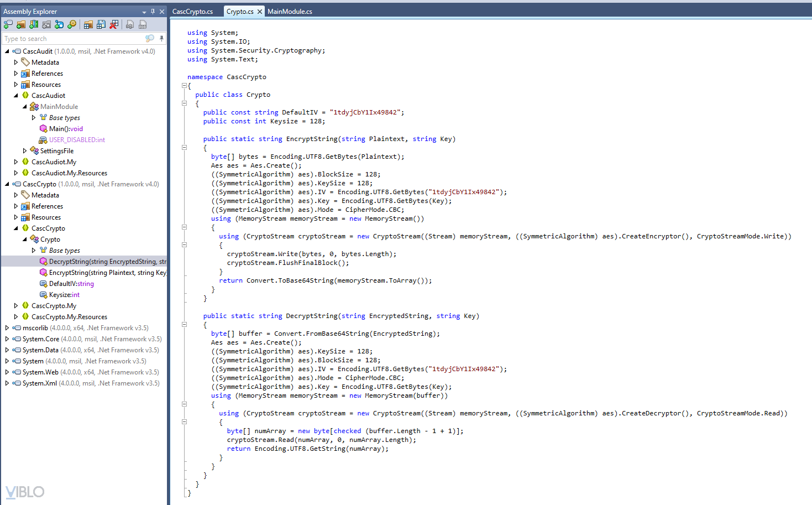Switch to the CascCrypto.cs tab
This screenshot has height=505, width=812.
click(192, 12)
